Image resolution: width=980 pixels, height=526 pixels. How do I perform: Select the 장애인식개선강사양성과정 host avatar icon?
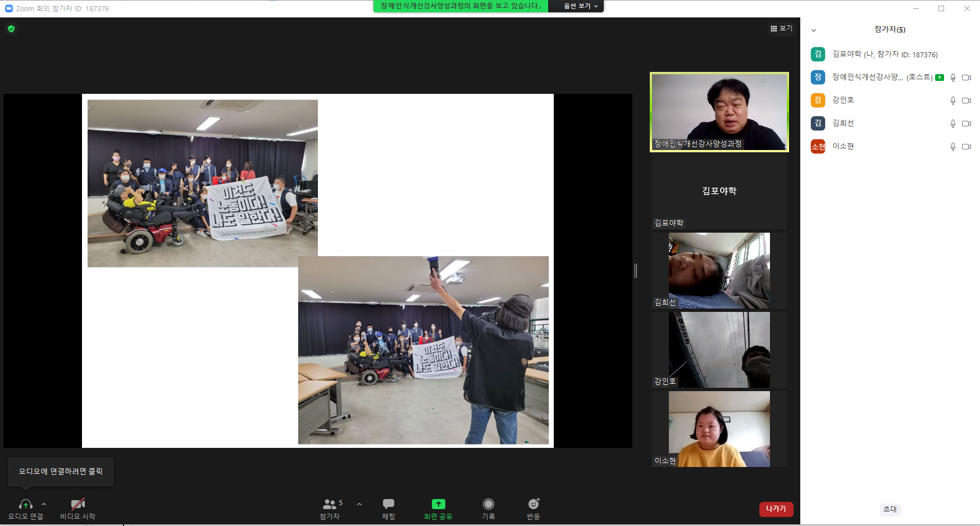click(818, 77)
